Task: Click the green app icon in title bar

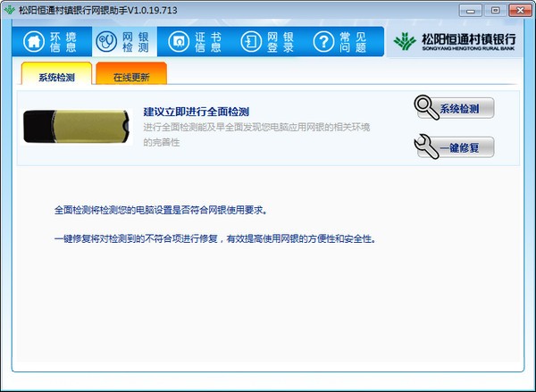Action: tap(9, 10)
